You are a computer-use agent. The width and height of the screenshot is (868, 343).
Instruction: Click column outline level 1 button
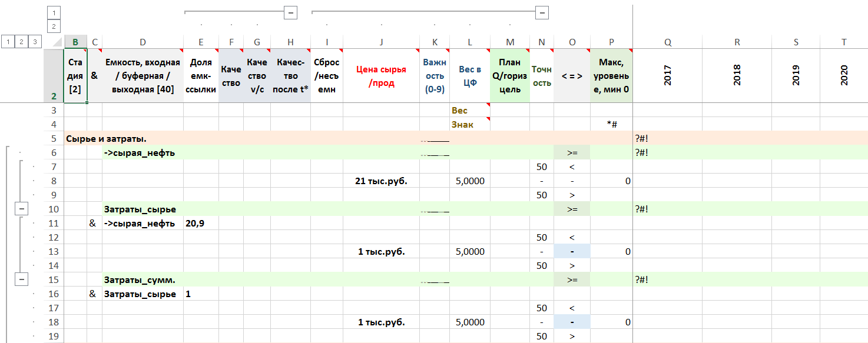(x=54, y=12)
